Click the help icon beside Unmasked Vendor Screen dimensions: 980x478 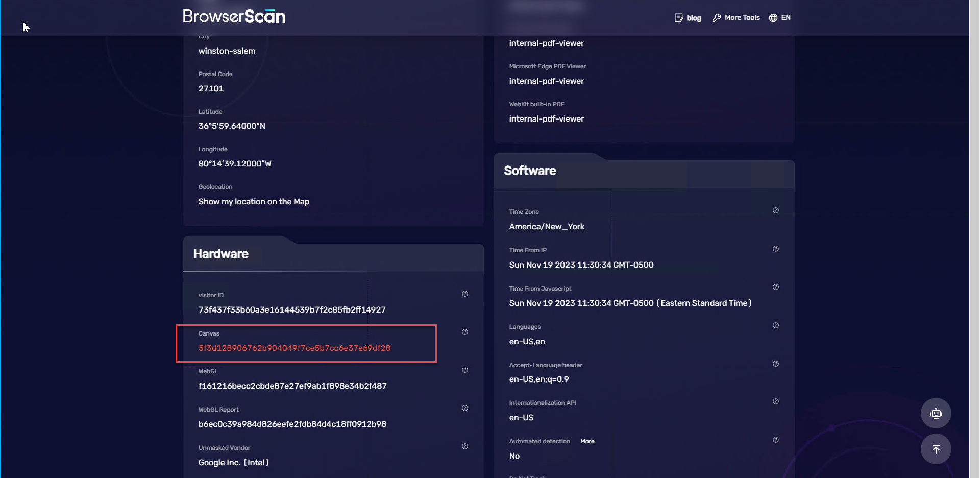tap(464, 446)
